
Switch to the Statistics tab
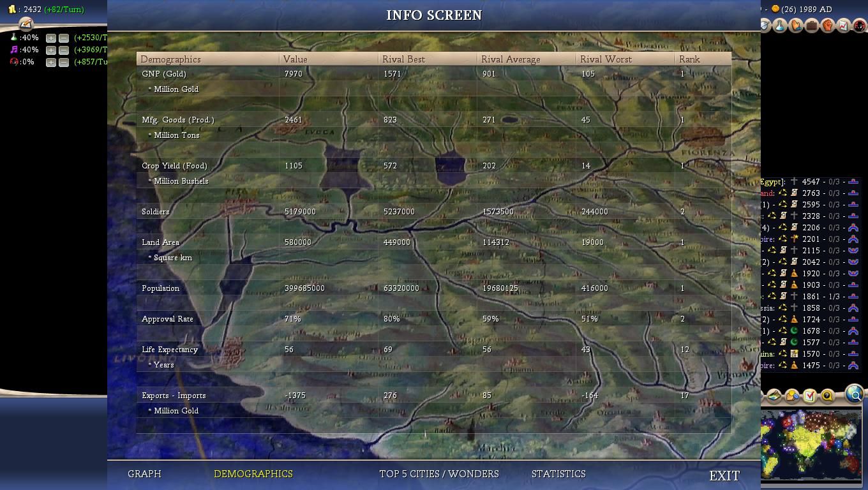pos(558,474)
